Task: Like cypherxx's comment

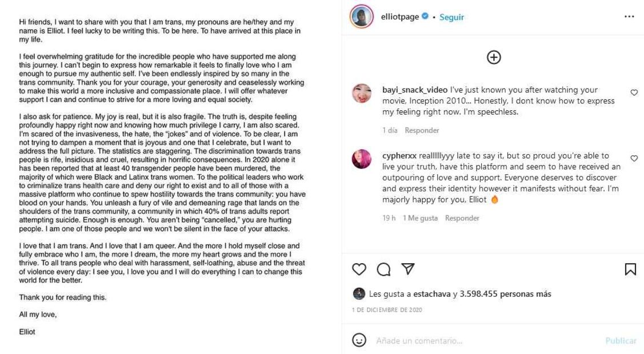Action: click(x=634, y=158)
